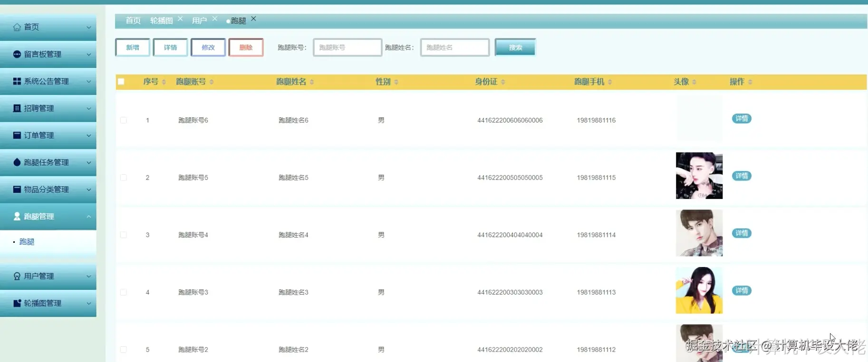The height and width of the screenshot is (362, 868).
Task: Close the 轮播图 tab
Action: 180,19
